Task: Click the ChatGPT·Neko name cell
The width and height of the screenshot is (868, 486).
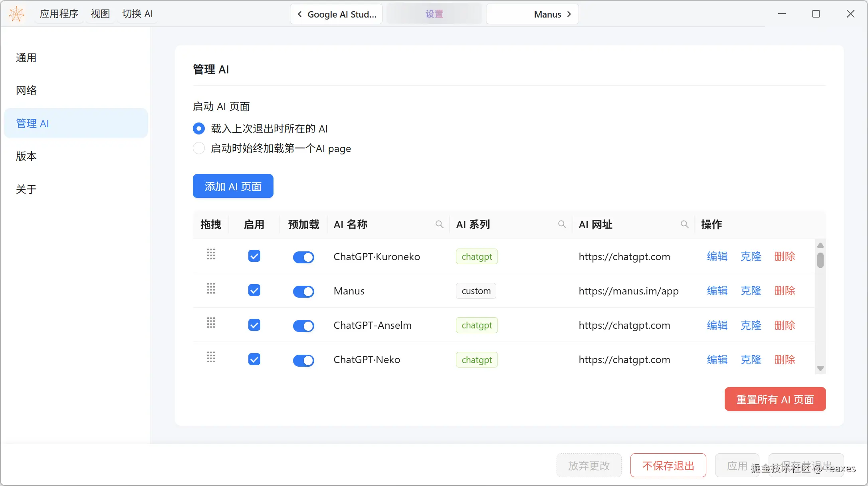Action: [x=367, y=360]
